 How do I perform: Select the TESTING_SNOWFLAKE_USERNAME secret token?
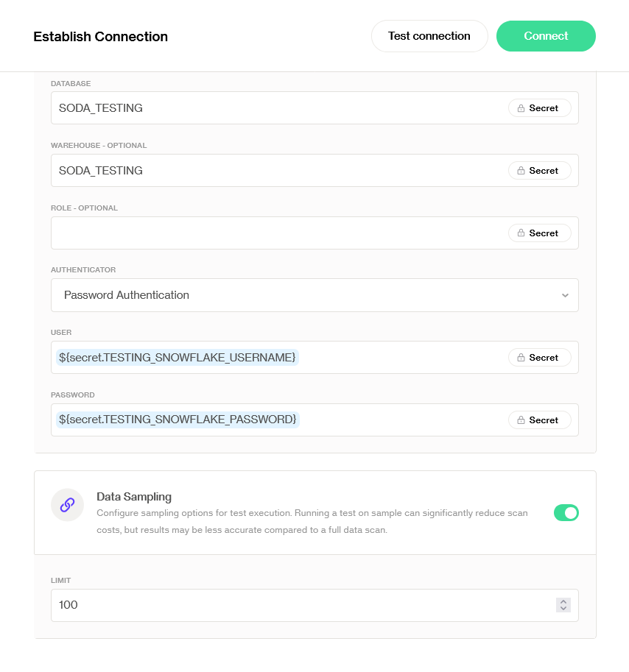[178, 358]
